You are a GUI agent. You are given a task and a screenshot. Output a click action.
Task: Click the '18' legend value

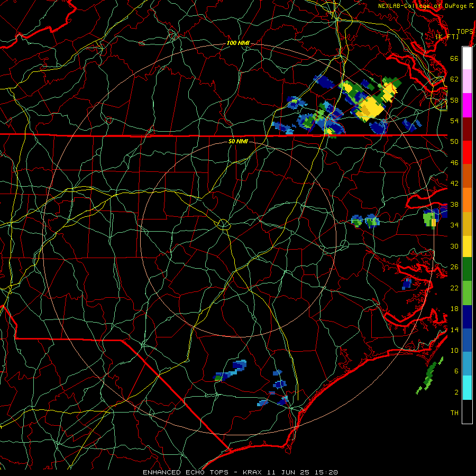pyautogui.click(x=454, y=309)
